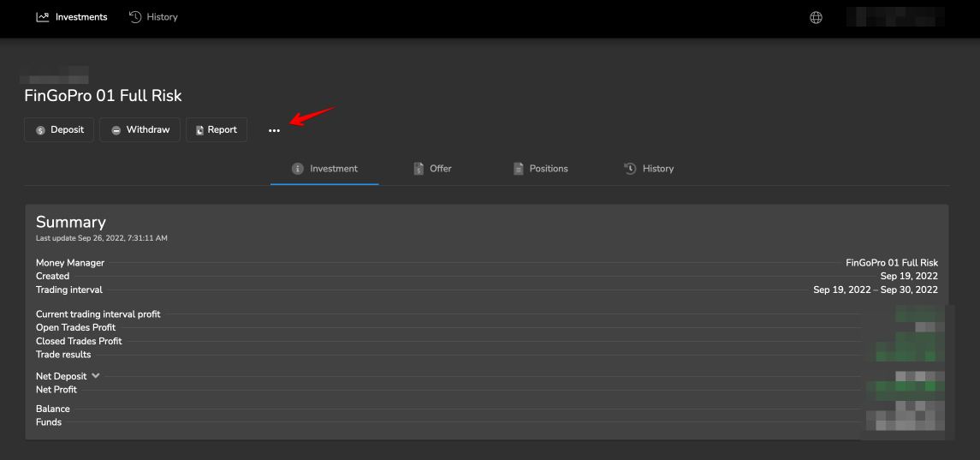Click the Created date Sep 19, 2022
The width and height of the screenshot is (980, 460).
coord(909,276)
